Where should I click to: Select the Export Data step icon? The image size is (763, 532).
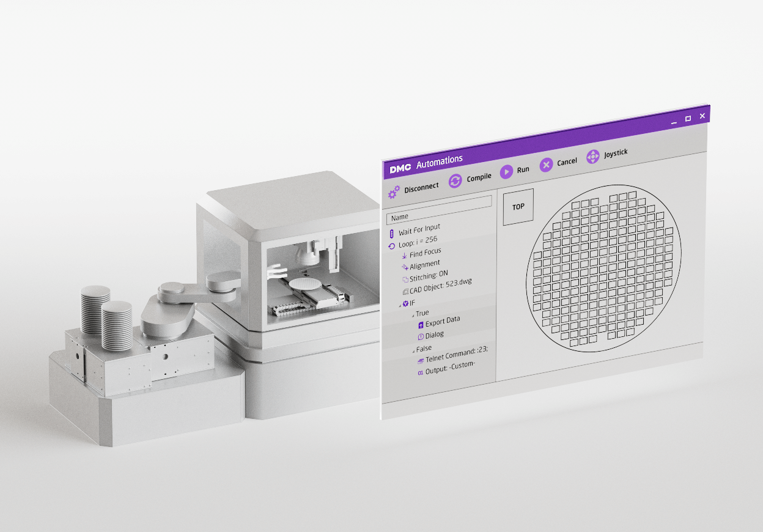(421, 325)
